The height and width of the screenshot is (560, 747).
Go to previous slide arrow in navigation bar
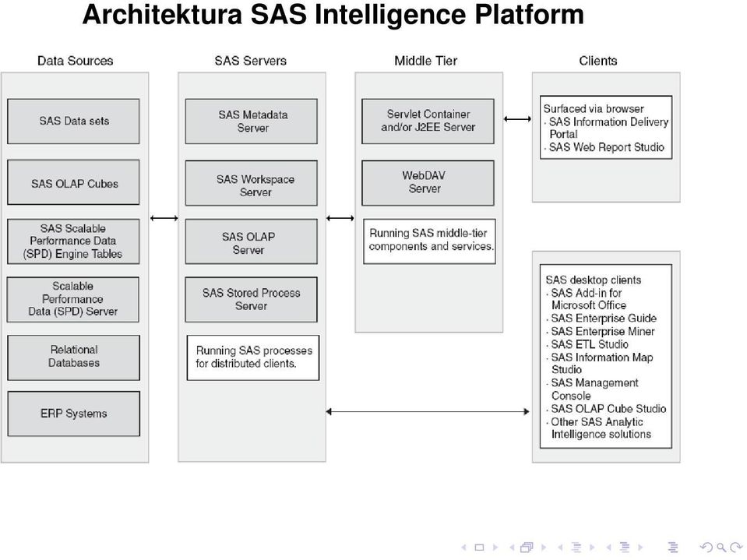pos(463,547)
